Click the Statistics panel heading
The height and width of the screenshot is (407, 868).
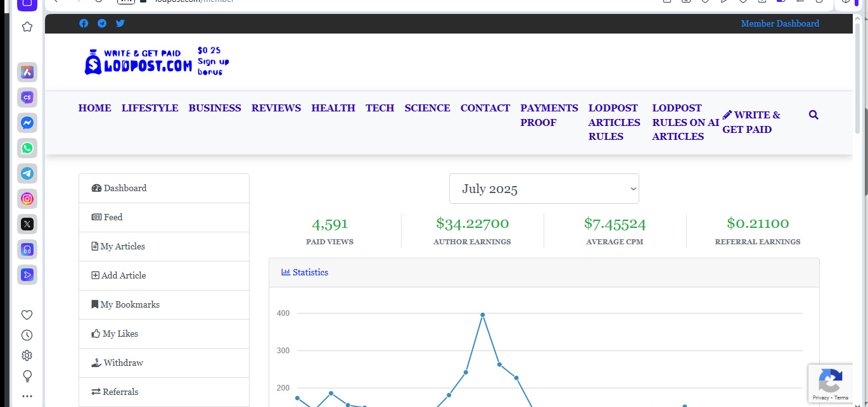(x=305, y=272)
